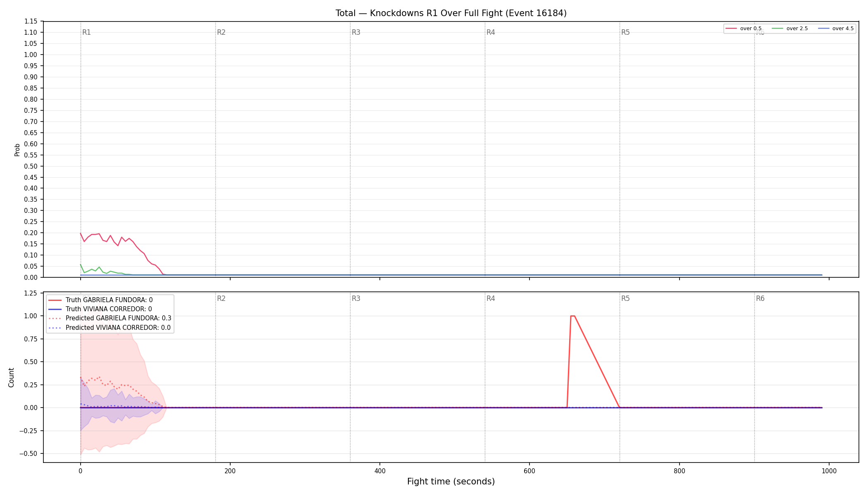Click the red 'over 0.5' curve start at 0.20
Viewport: 868px width, 496px height.
tap(81, 233)
